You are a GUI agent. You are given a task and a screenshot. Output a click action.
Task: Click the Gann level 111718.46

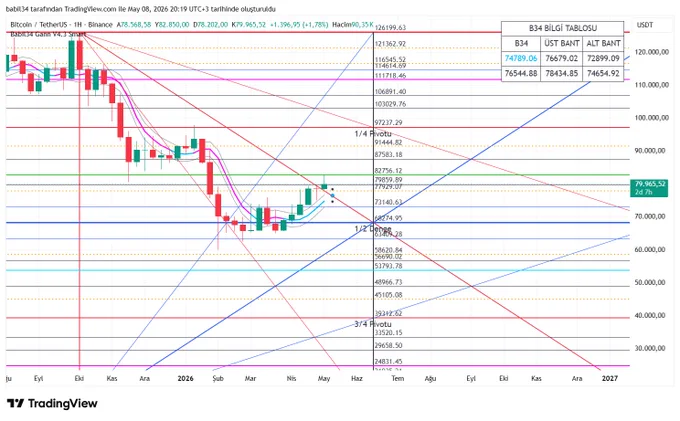click(390, 75)
